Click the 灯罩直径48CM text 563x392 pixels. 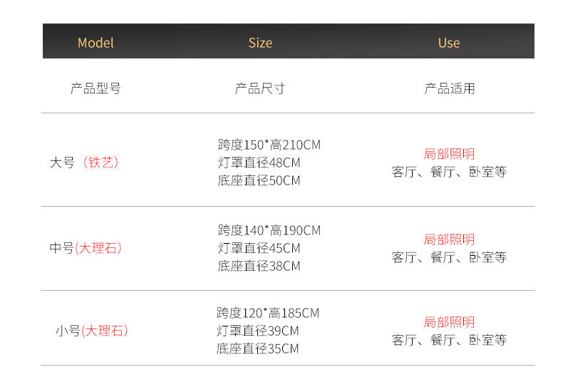[259, 163]
